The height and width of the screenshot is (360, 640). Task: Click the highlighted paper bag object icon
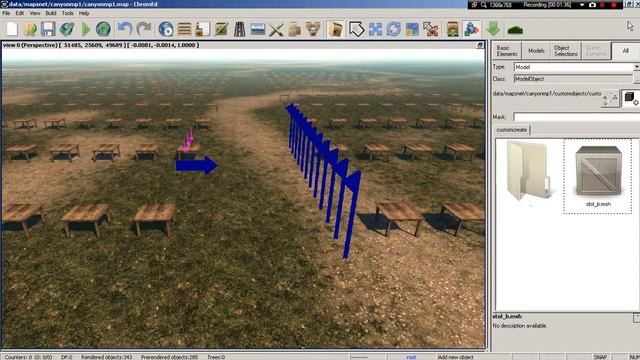click(x=335, y=29)
